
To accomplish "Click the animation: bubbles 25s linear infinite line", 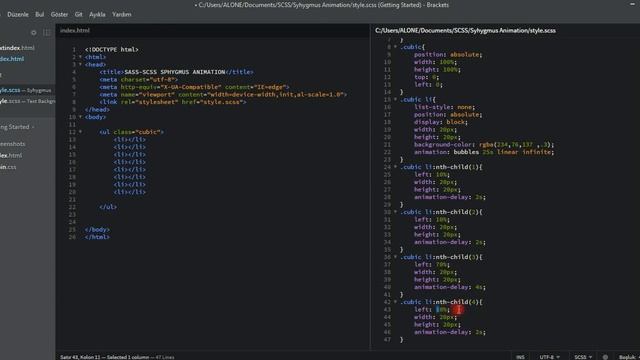I will click(x=484, y=152).
